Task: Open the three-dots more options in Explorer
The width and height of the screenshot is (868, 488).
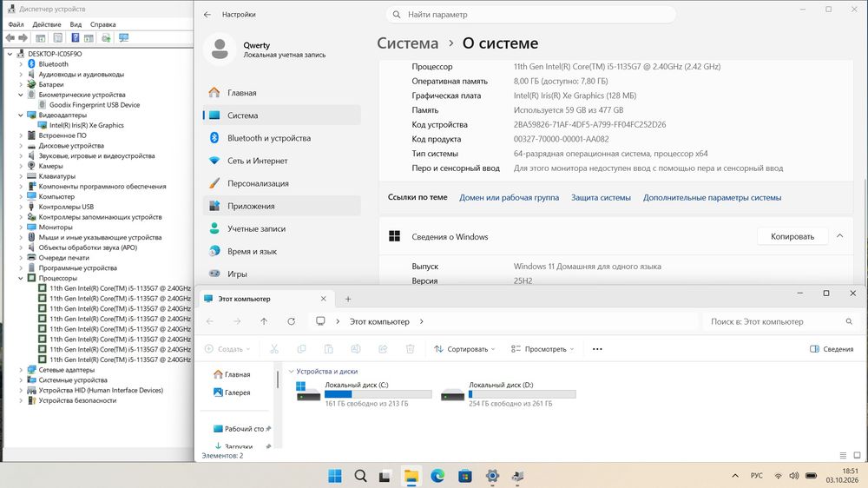Action: 597,349
